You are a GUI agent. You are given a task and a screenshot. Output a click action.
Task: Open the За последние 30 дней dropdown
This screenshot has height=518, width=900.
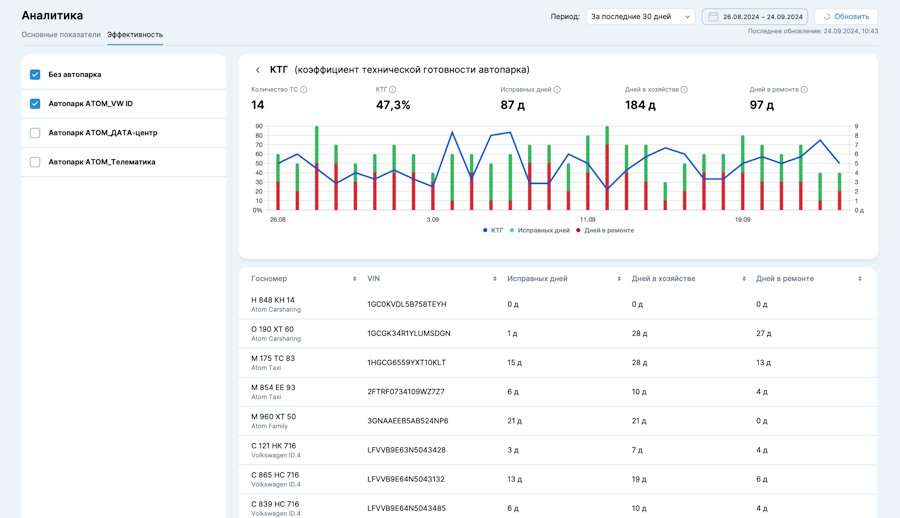(641, 17)
